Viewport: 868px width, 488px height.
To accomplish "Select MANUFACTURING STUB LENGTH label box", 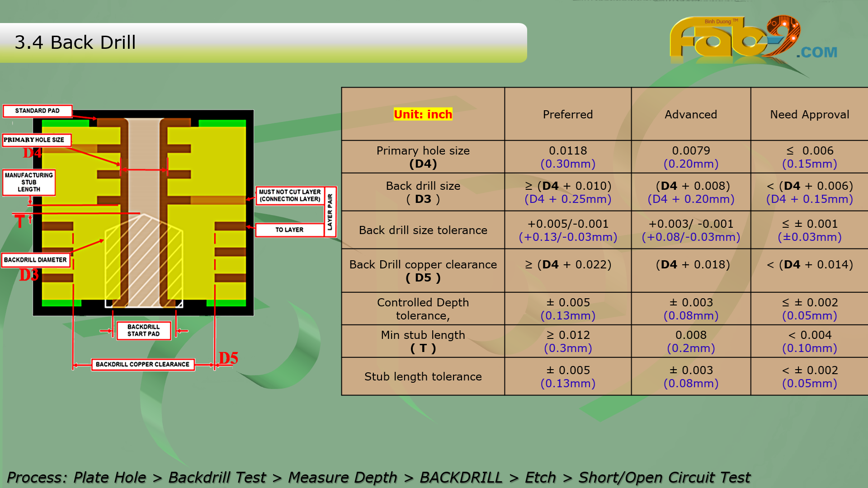I will point(29,182).
